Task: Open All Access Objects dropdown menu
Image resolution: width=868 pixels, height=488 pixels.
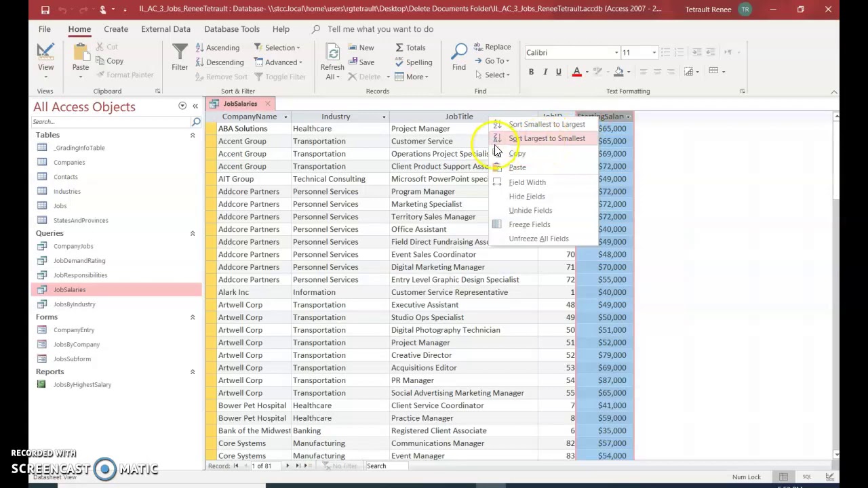Action: (182, 106)
